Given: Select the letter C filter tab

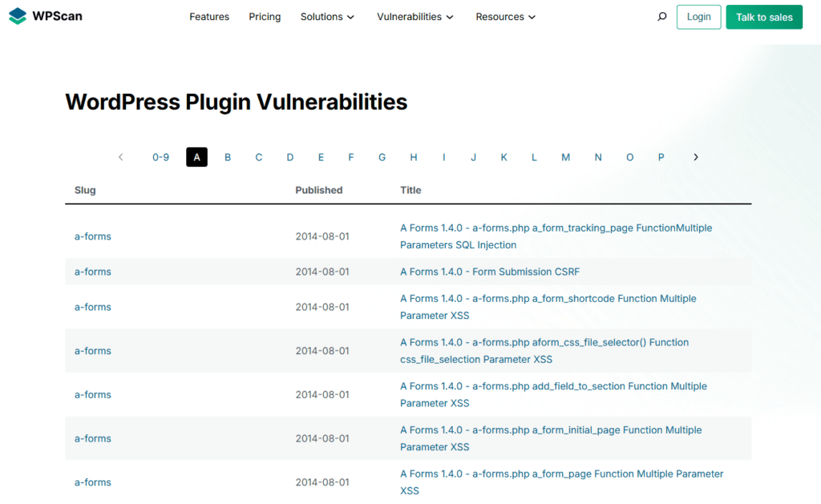Looking at the screenshot, I should point(259,157).
